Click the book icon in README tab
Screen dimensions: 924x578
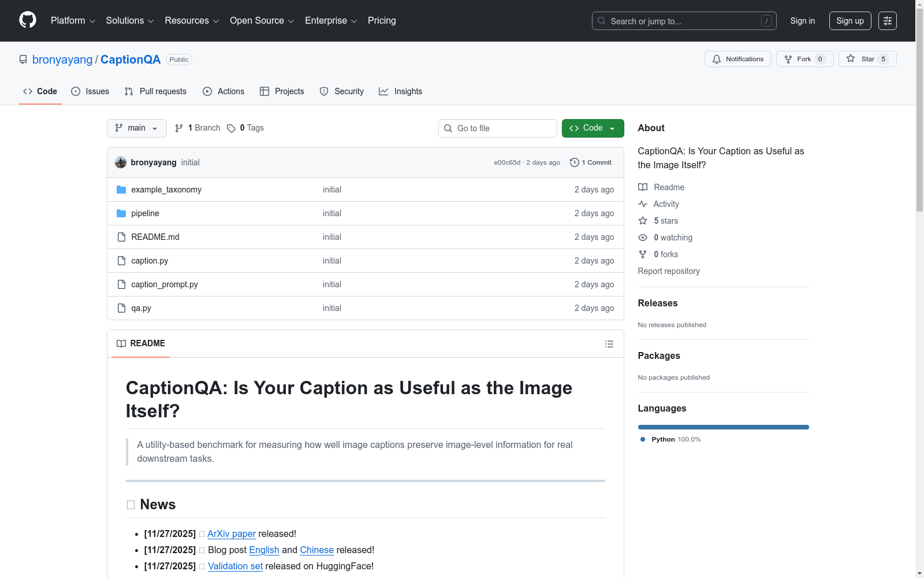pos(121,343)
